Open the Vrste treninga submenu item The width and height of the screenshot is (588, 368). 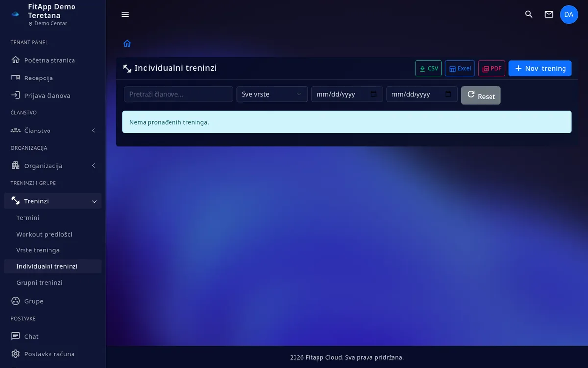coord(53,250)
